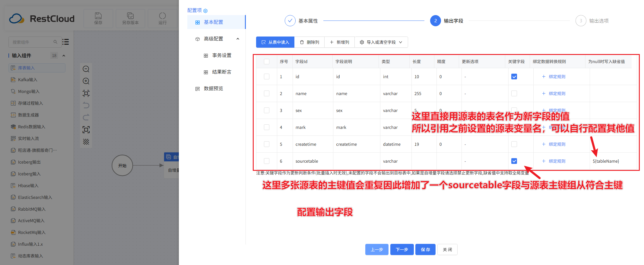Image resolution: width=644 pixels, height=265 pixels.
Task: Click the 搜索组件 search field
Action: click(32, 42)
